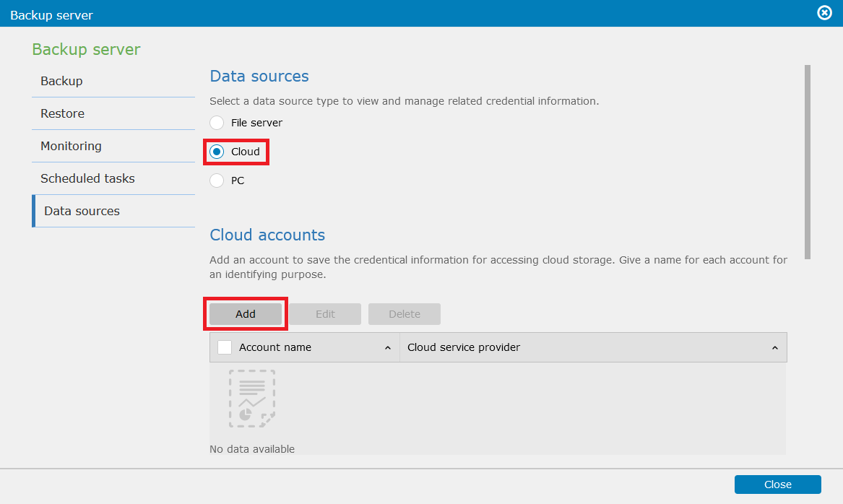Click the vertical scrollbar thumb
The width and height of the screenshot is (843, 504).
coord(807,162)
